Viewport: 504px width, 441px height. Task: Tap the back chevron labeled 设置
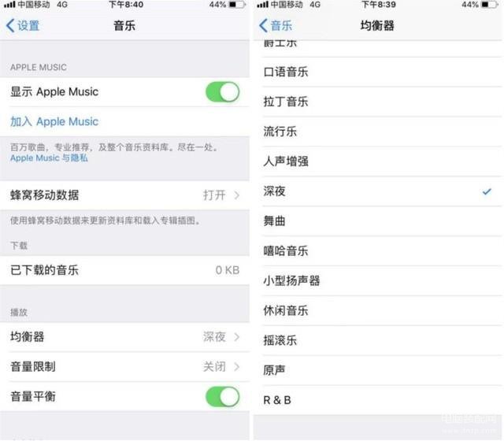23,25
